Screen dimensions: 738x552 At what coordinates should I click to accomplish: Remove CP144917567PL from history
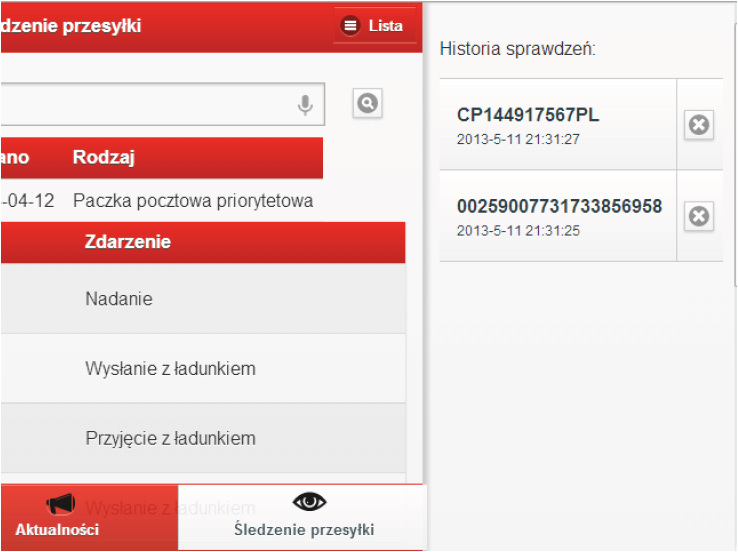tap(699, 125)
